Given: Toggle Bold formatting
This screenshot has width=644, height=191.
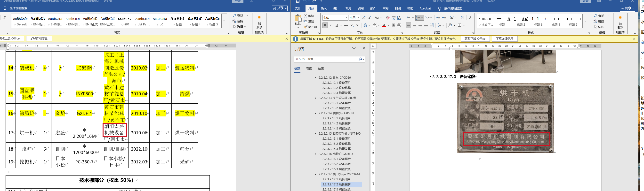Looking at the screenshot, I should click(x=325, y=25).
